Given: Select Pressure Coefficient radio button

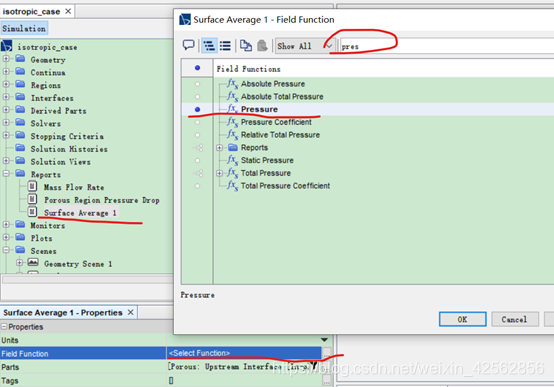Looking at the screenshot, I should [198, 122].
